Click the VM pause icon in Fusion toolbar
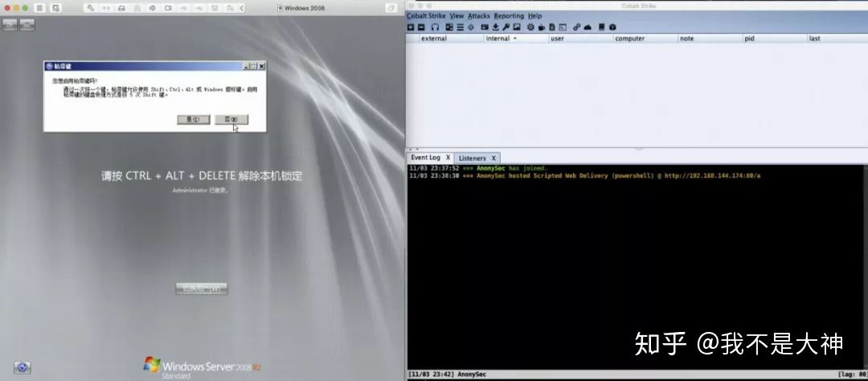This screenshot has height=381, width=868. click(39, 8)
